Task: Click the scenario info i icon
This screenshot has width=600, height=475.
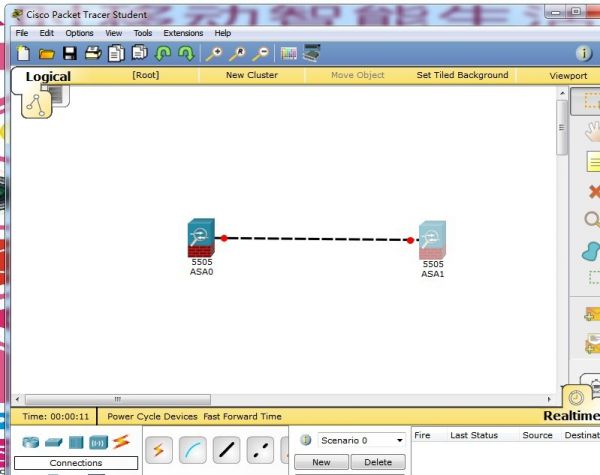Action: point(305,440)
